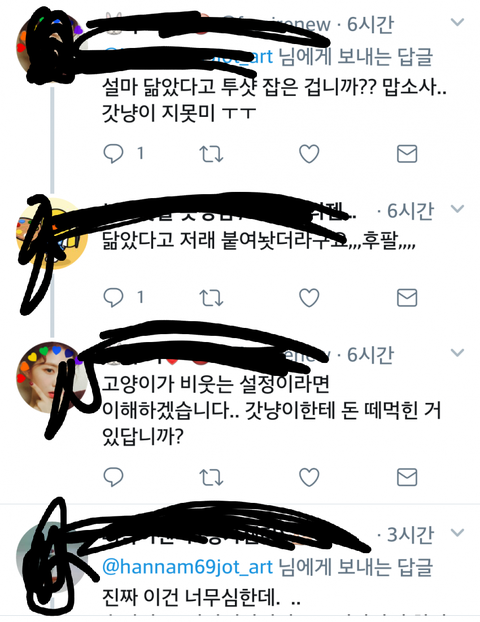Open the yellow cartoon avatar profile

click(52, 234)
